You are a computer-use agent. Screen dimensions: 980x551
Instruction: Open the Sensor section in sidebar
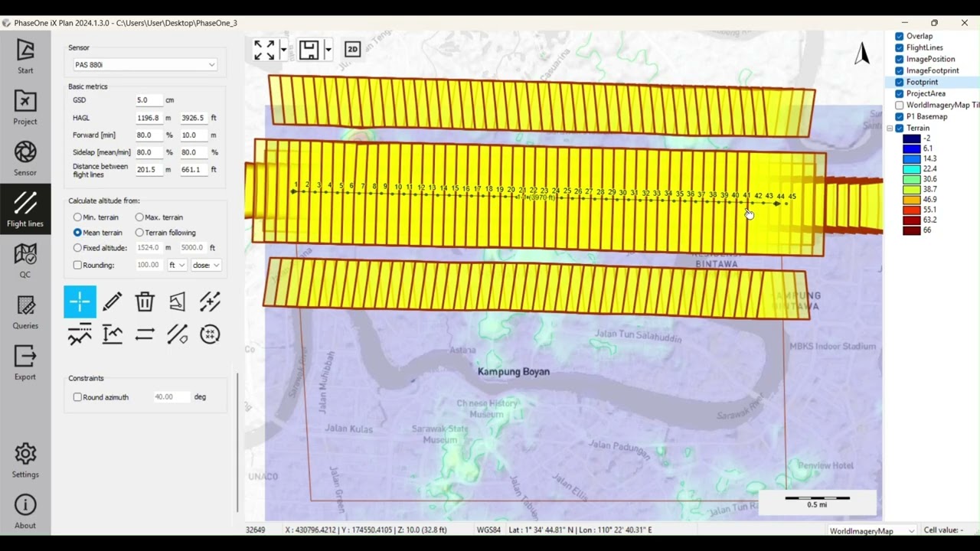[25, 159]
